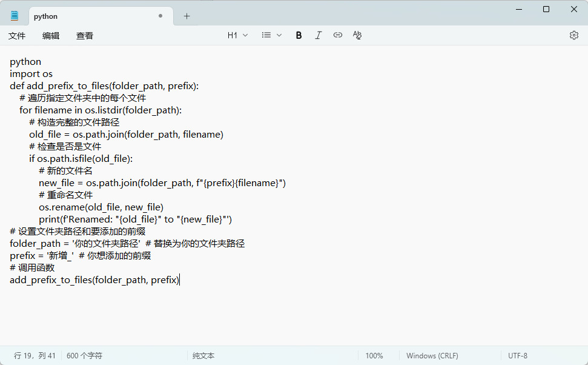The width and height of the screenshot is (588, 365).
Task: Toggle italic formatting
Action: coord(318,35)
